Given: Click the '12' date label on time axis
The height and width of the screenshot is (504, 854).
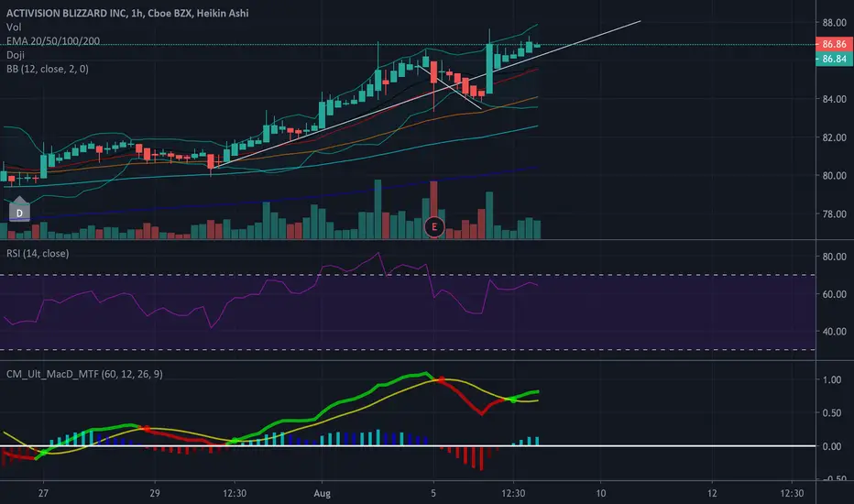Looking at the screenshot, I should point(712,494).
